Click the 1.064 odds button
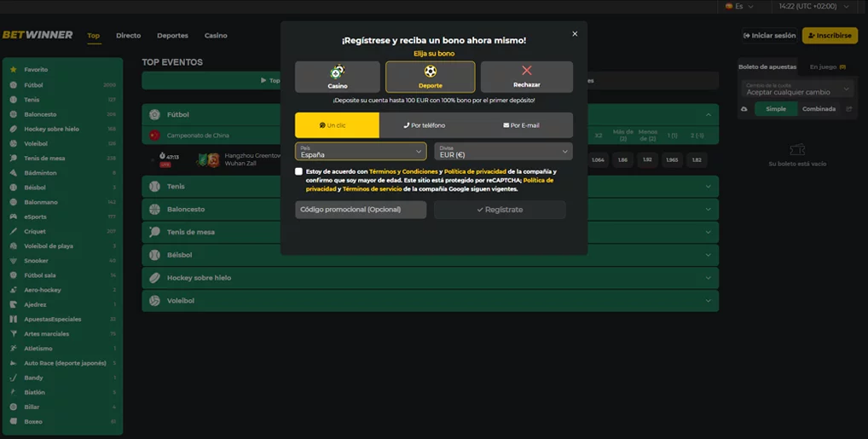This screenshot has height=439, width=868. tap(598, 160)
